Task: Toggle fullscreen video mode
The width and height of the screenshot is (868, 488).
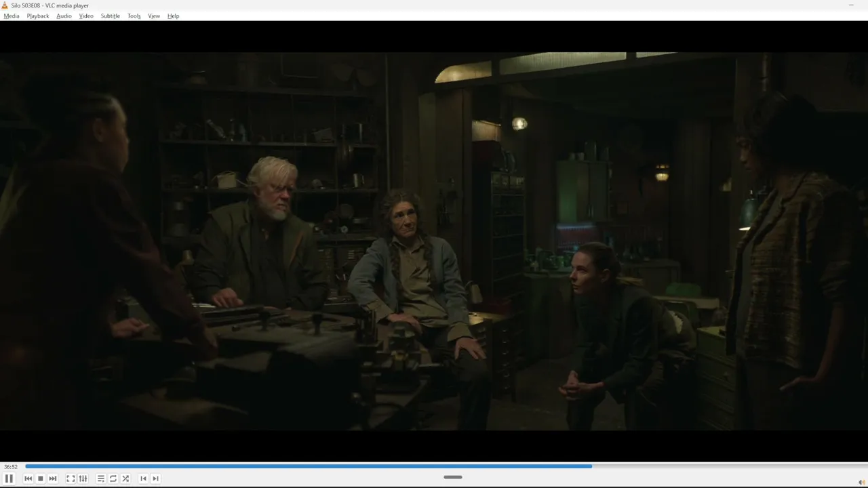Action: [71, 479]
